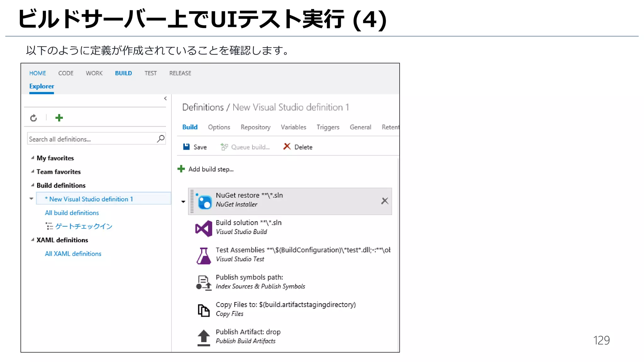Remove the NuGet restore build step

385,201
